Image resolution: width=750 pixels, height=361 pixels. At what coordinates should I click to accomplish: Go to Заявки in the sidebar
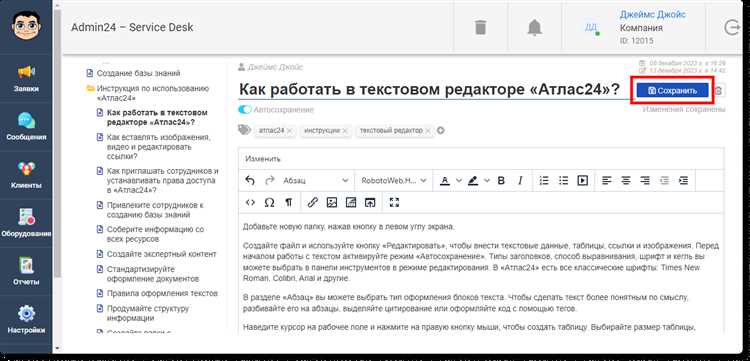pos(26,78)
